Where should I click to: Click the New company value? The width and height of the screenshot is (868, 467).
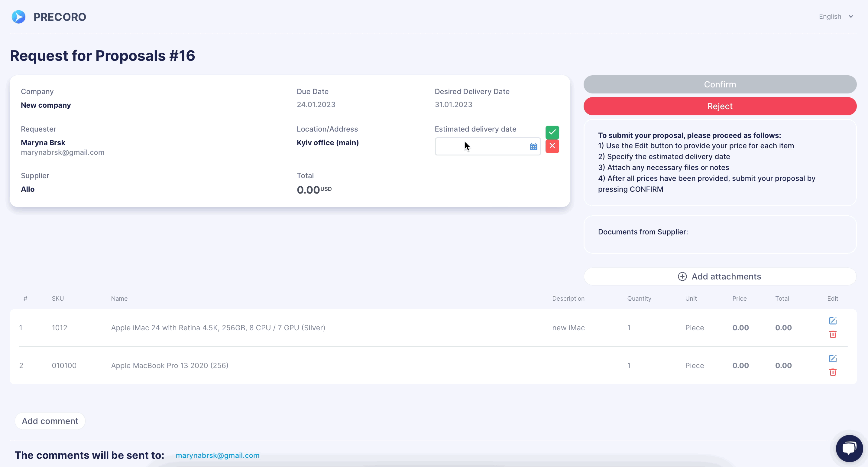click(46, 105)
